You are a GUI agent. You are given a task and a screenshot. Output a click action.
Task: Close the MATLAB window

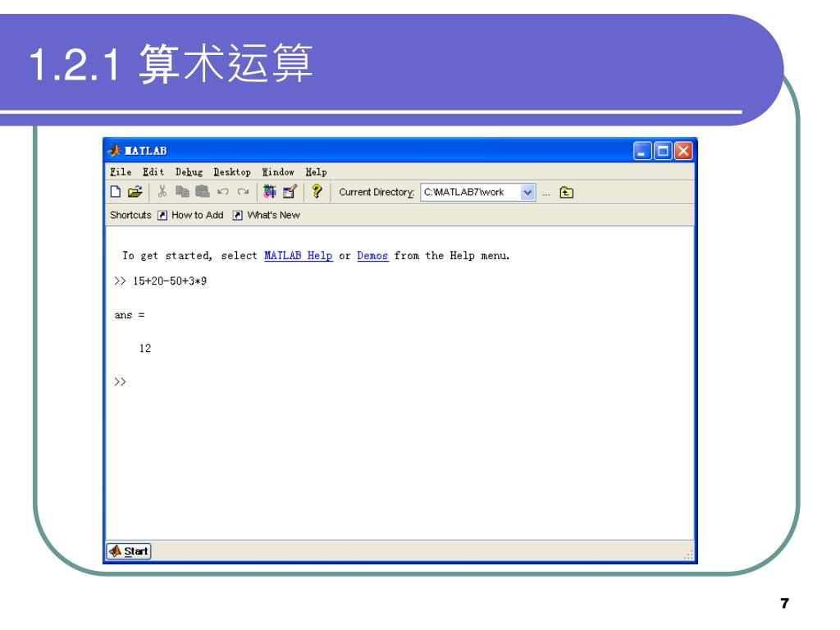coord(683,151)
